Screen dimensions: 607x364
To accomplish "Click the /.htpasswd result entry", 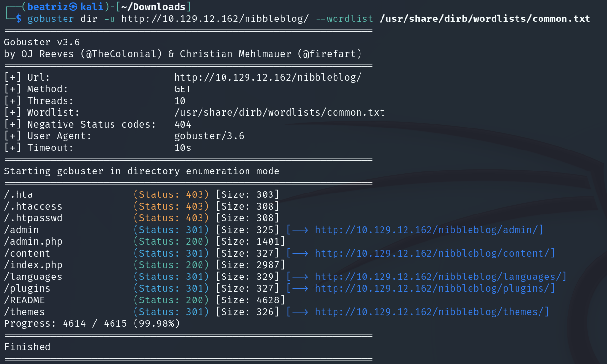I will 33,218.
